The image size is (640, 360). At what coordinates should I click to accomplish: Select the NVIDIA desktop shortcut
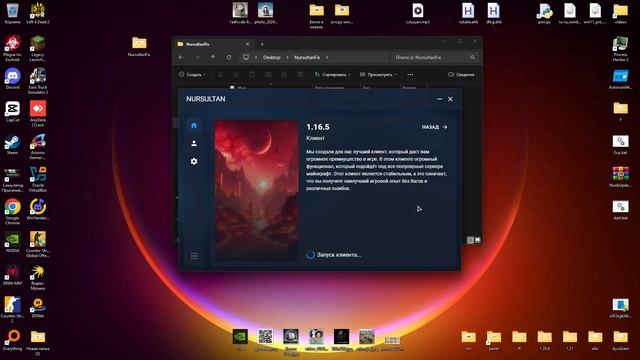pos(12,242)
